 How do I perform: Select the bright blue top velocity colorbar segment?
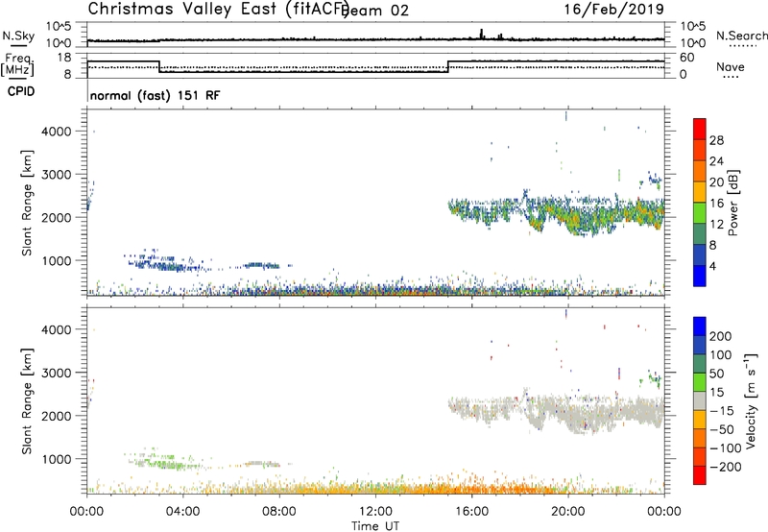point(700,326)
